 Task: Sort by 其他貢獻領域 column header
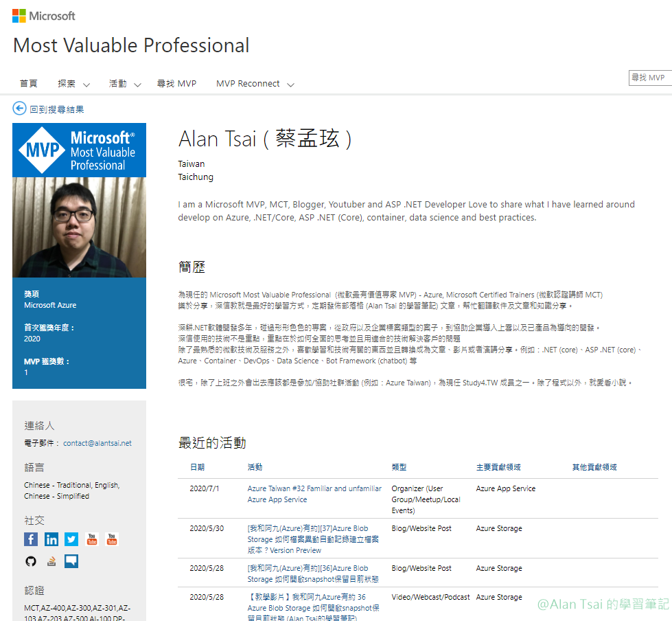click(594, 467)
